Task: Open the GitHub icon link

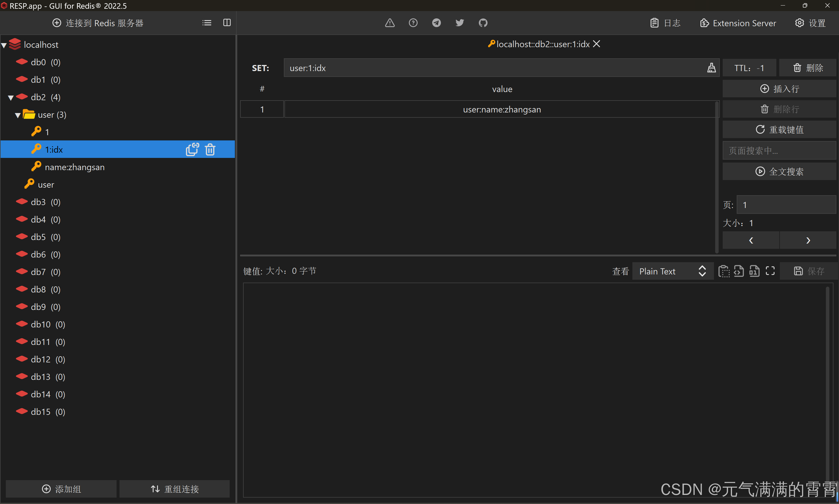Action: pyautogui.click(x=483, y=23)
